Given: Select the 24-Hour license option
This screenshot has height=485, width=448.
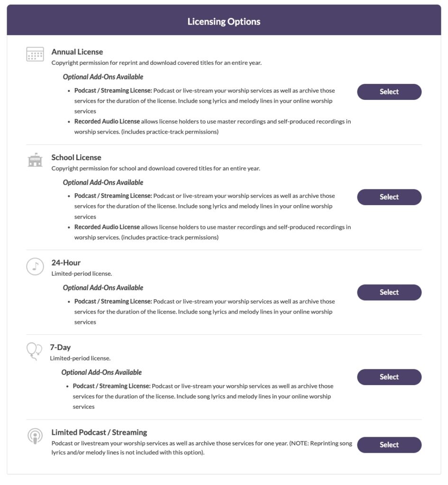Looking at the screenshot, I should click(x=389, y=292).
